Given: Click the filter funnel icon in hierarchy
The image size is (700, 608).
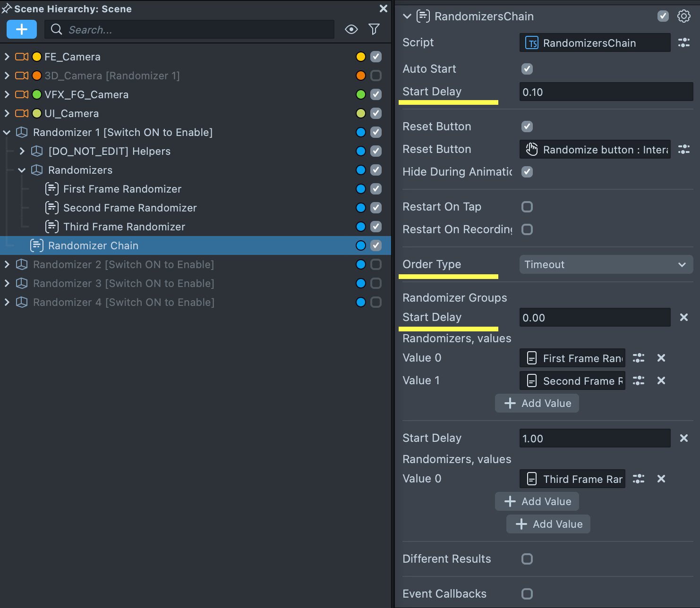Looking at the screenshot, I should [374, 29].
